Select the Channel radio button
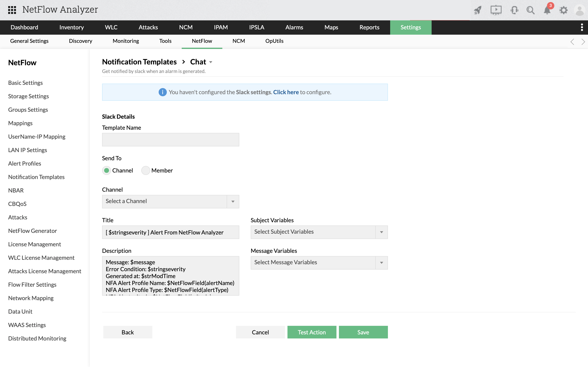The width and height of the screenshot is (588, 367). click(x=106, y=170)
